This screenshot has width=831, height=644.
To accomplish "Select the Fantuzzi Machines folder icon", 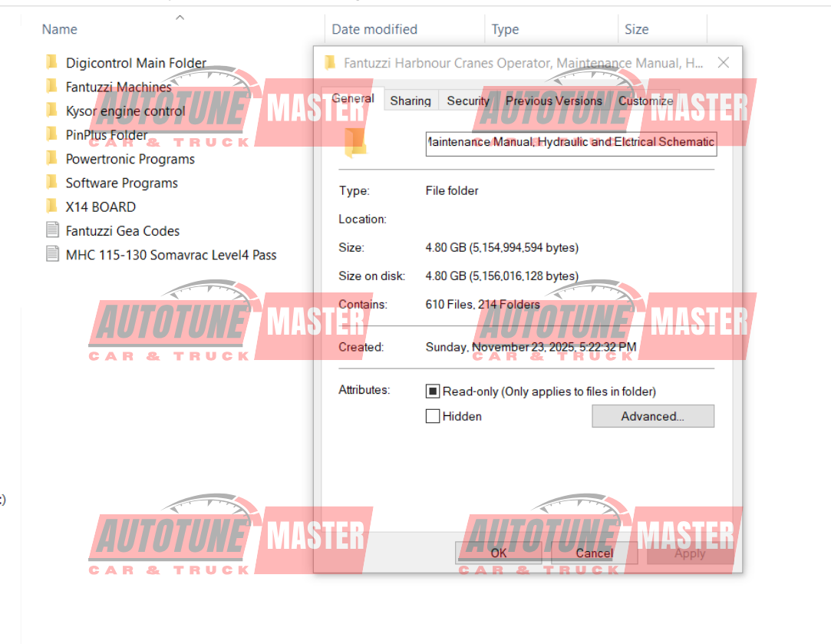I will [52, 87].
